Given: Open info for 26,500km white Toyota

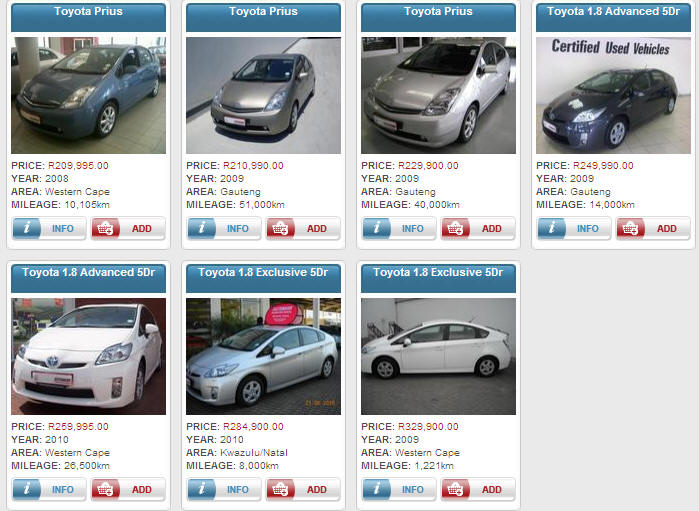Looking at the screenshot, I should point(49,489).
